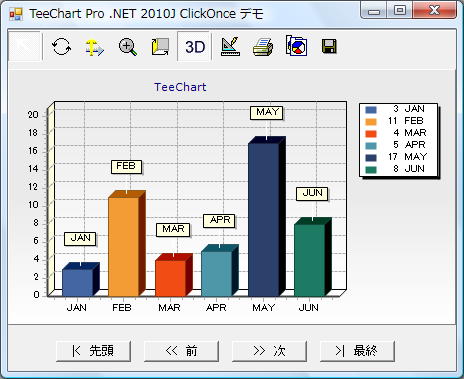Click the TeeChart title text
The image size is (464, 379).
(180, 87)
